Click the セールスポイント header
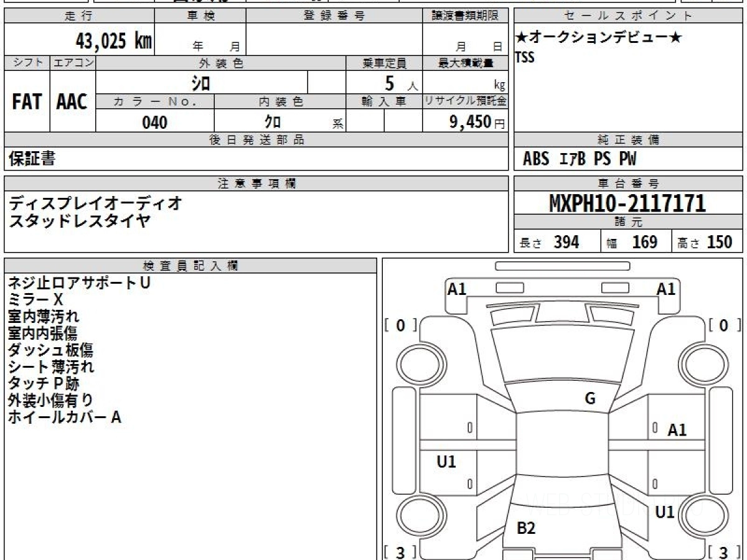Screen dimensions: 747x560 coord(629,16)
